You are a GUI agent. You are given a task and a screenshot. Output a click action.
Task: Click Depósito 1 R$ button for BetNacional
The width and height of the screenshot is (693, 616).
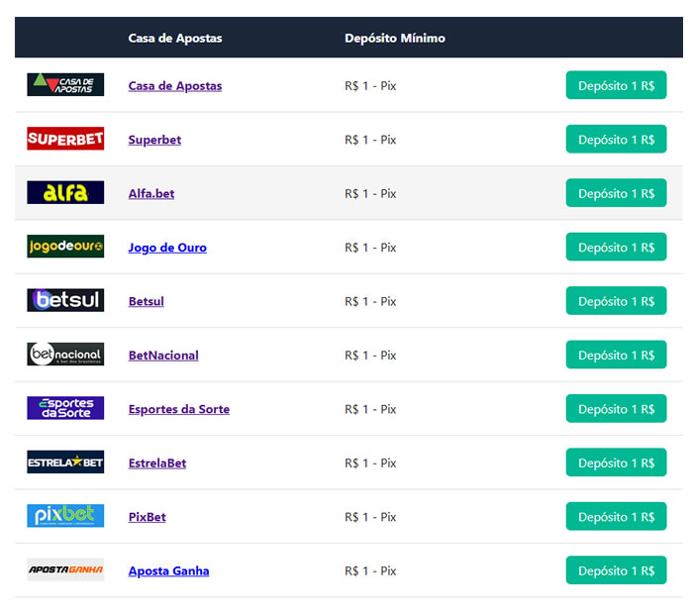616,355
